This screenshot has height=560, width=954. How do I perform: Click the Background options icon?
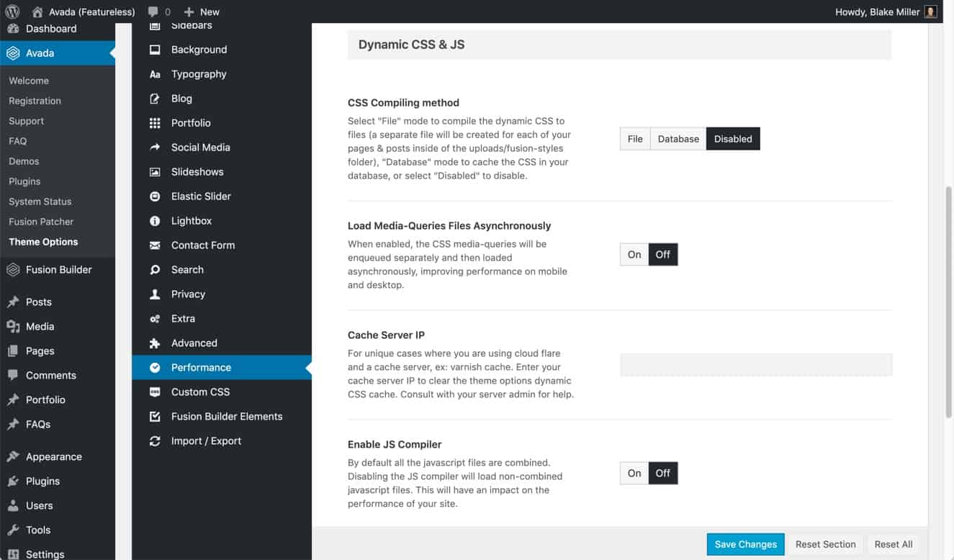pos(155,50)
